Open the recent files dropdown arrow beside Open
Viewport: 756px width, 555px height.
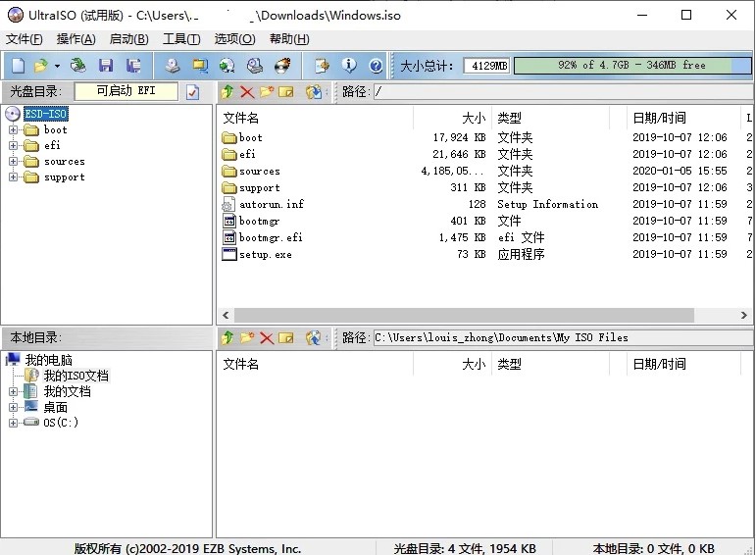pos(58,66)
